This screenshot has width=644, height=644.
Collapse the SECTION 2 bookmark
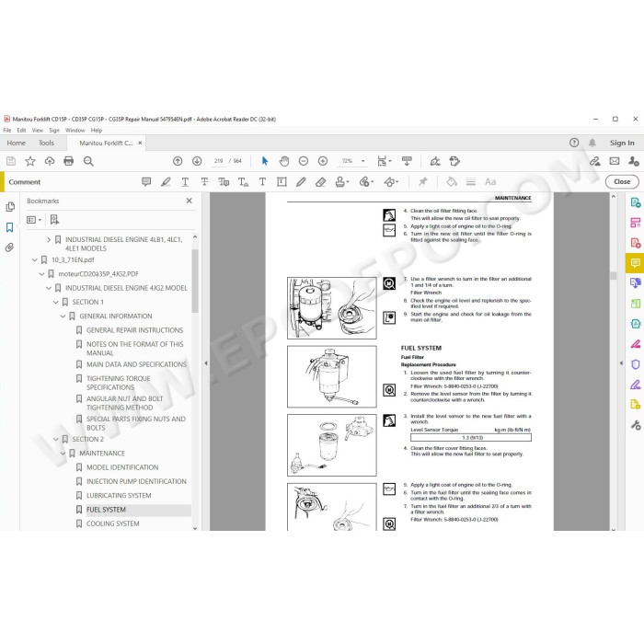(56, 439)
